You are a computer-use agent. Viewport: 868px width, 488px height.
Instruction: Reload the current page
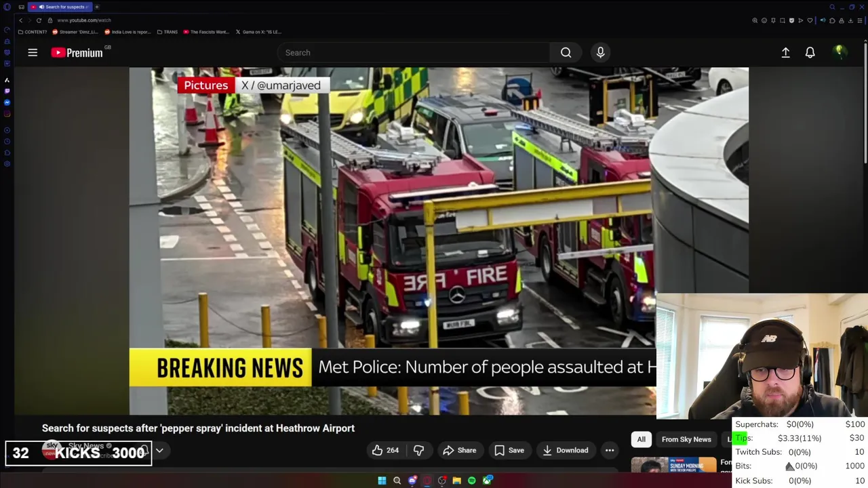pyautogui.click(x=39, y=20)
